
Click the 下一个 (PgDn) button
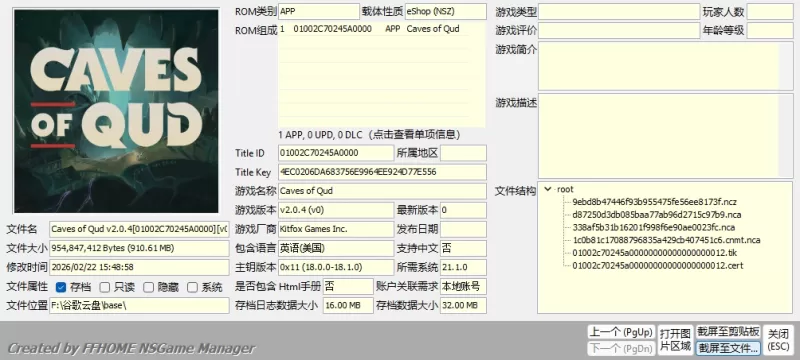click(x=621, y=349)
